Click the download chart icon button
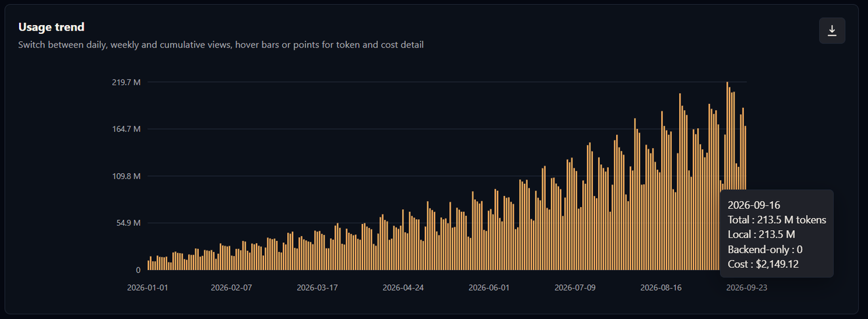 (x=832, y=31)
